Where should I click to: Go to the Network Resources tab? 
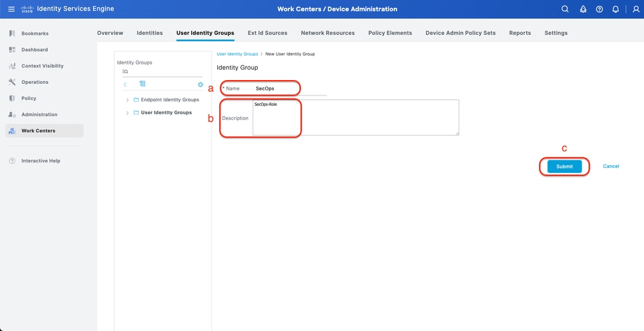[x=327, y=33]
